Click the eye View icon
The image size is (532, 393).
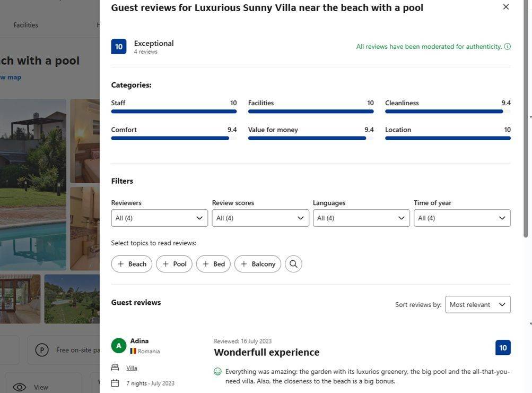point(20,387)
